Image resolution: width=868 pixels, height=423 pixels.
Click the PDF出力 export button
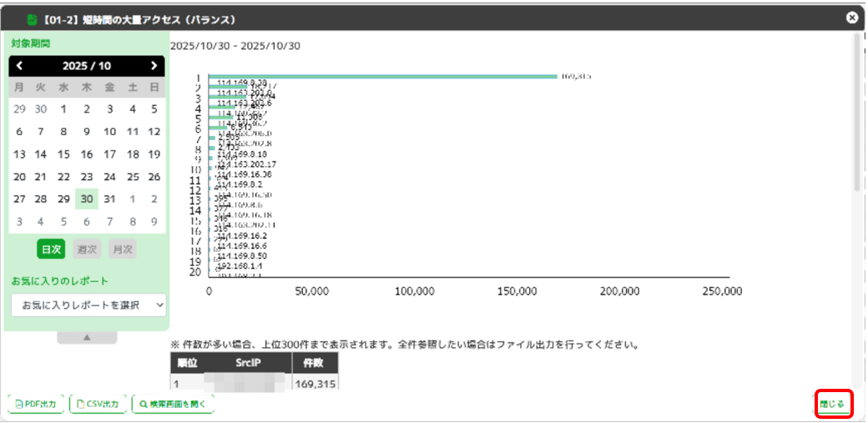click(x=36, y=405)
